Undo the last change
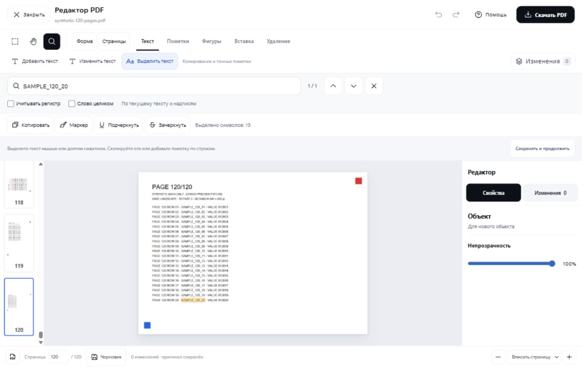 tap(439, 15)
